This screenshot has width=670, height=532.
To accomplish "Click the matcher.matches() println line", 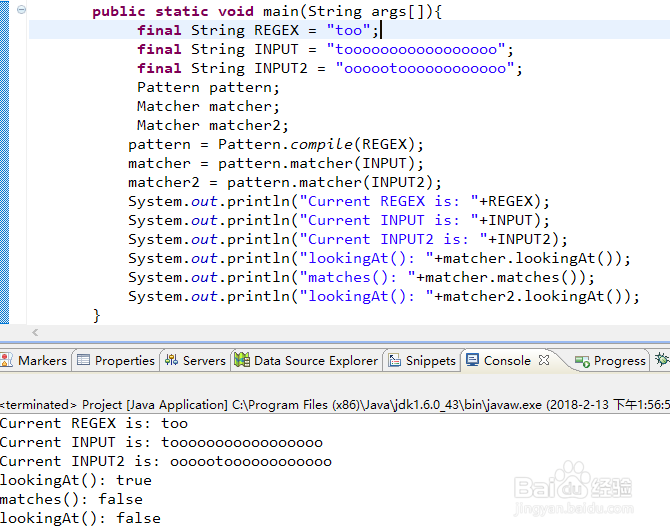I will pyautogui.click(x=361, y=277).
